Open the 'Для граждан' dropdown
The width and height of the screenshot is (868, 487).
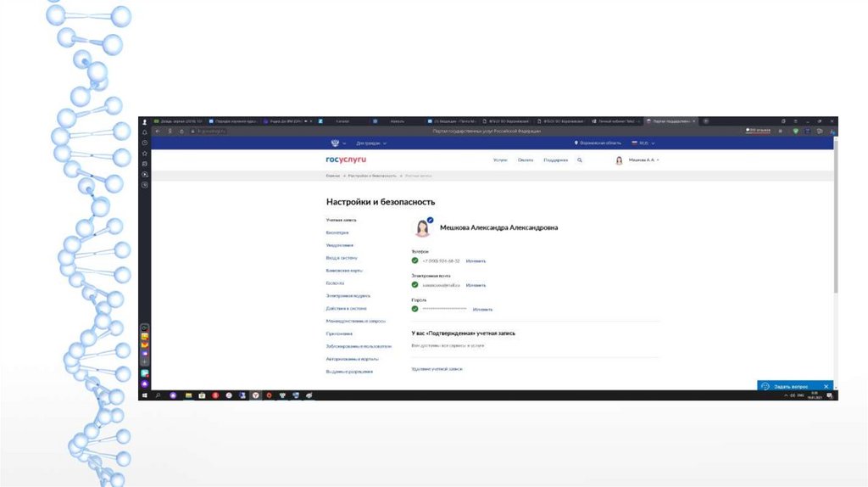coord(371,143)
